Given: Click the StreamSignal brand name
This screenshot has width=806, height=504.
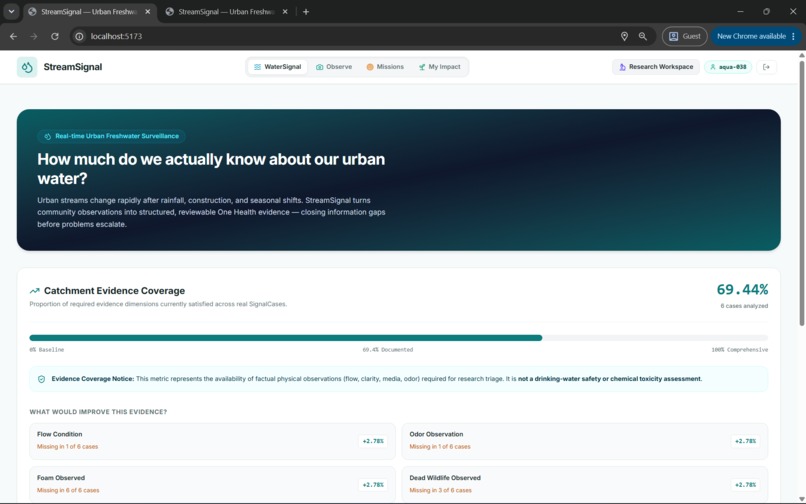Looking at the screenshot, I should tap(72, 67).
